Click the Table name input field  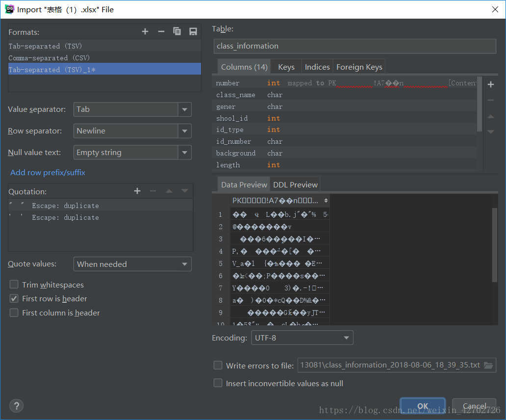pos(354,46)
